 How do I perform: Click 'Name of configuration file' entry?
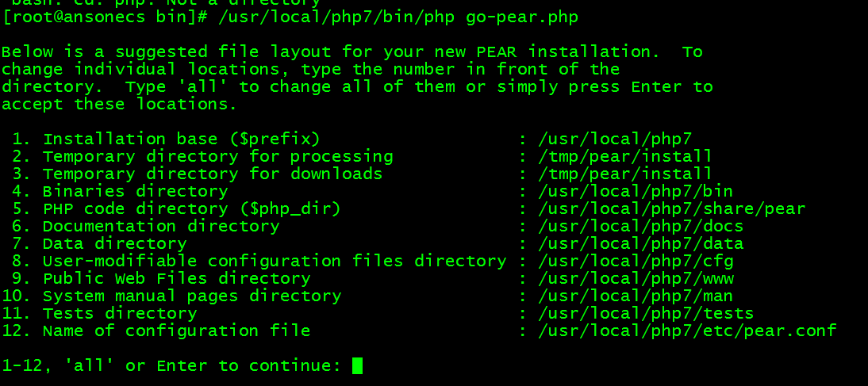coord(177,331)
